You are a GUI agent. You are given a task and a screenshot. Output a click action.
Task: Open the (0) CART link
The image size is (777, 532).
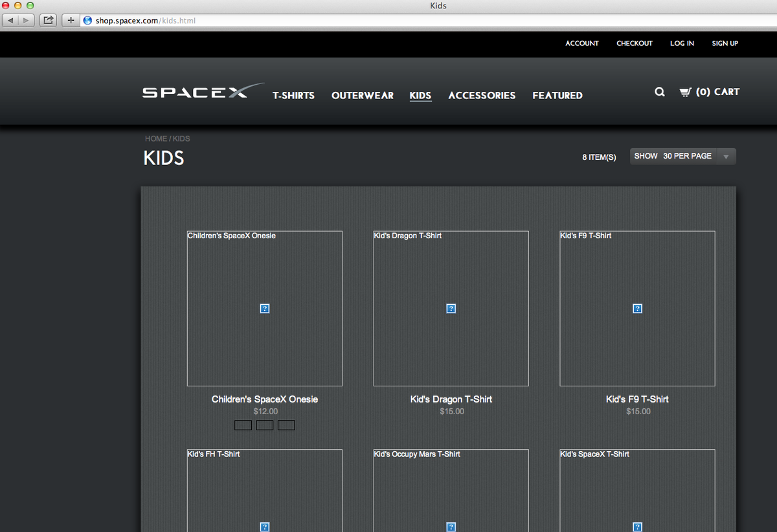[x=717, y=92]
